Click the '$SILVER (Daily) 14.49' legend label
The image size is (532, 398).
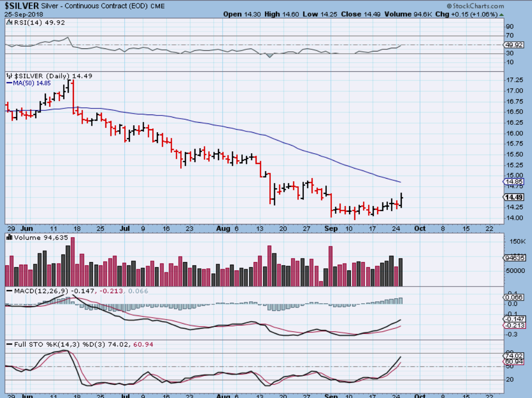(53, 76)
